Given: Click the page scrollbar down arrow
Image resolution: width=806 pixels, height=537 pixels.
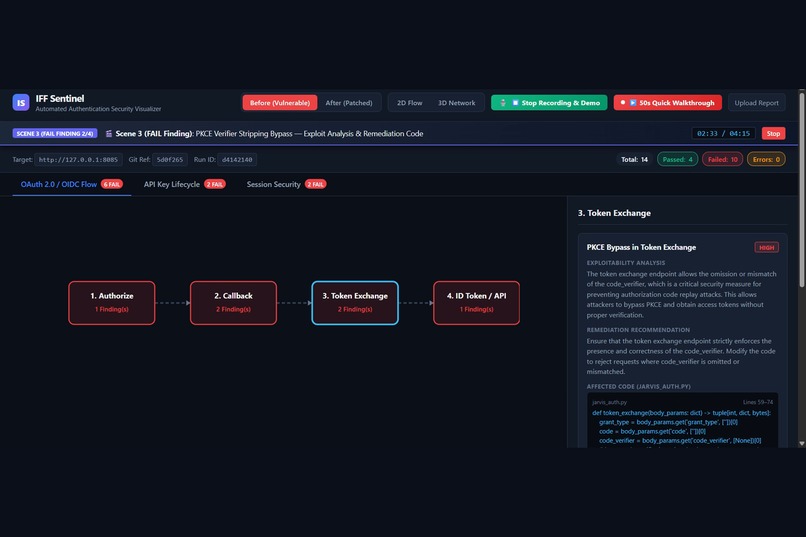Looking at the screenshot, I should [x=802, y=443].
